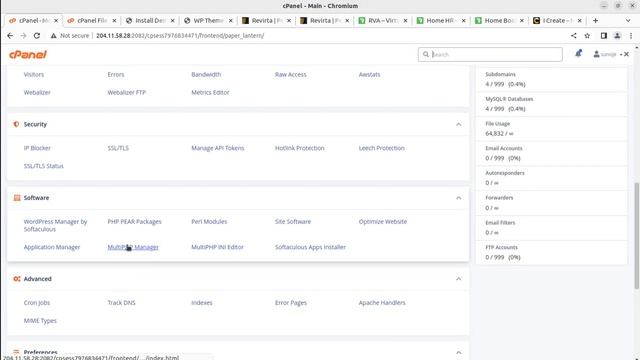Open Optimize Website
The width and height of the screenshot is (640, 360).
coord(383,222)
